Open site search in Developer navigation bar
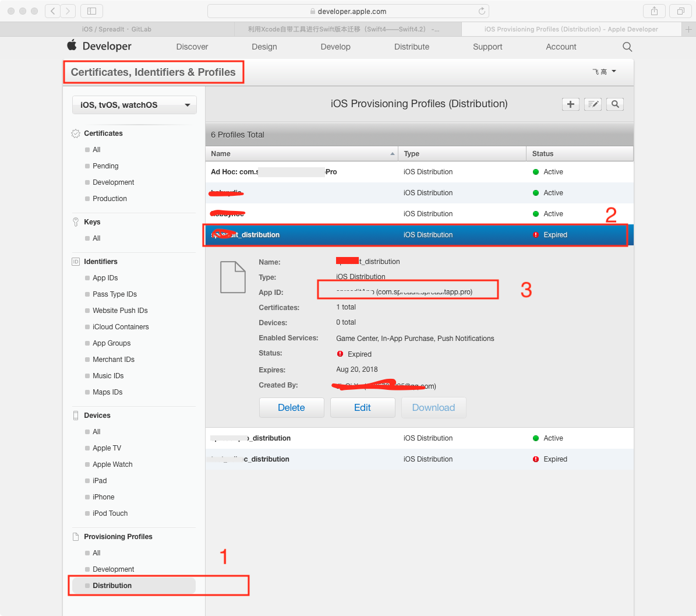Image resolution: width=696 pixels, height=616 pixels. [627, 47]
